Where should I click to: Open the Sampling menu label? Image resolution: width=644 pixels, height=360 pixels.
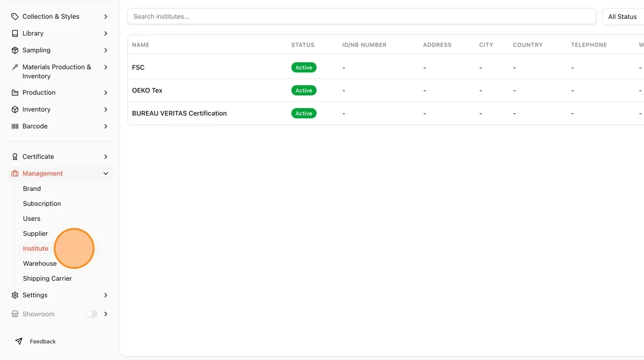point(37,50)
